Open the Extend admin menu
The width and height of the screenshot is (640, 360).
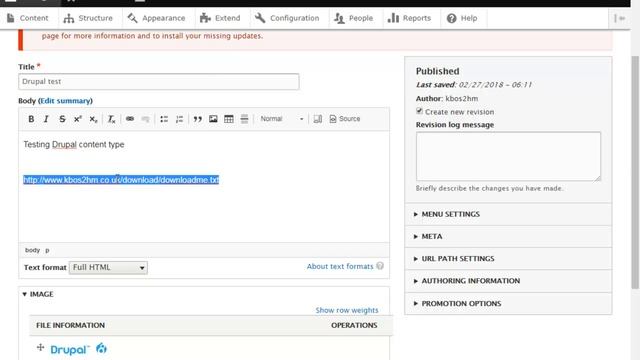point(220,18)
